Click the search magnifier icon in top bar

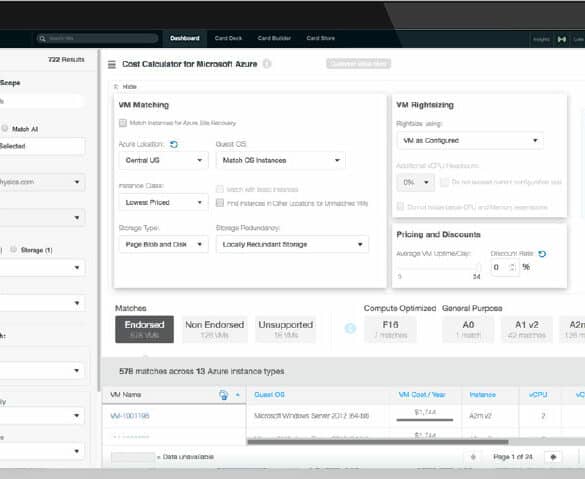point(42,38)
